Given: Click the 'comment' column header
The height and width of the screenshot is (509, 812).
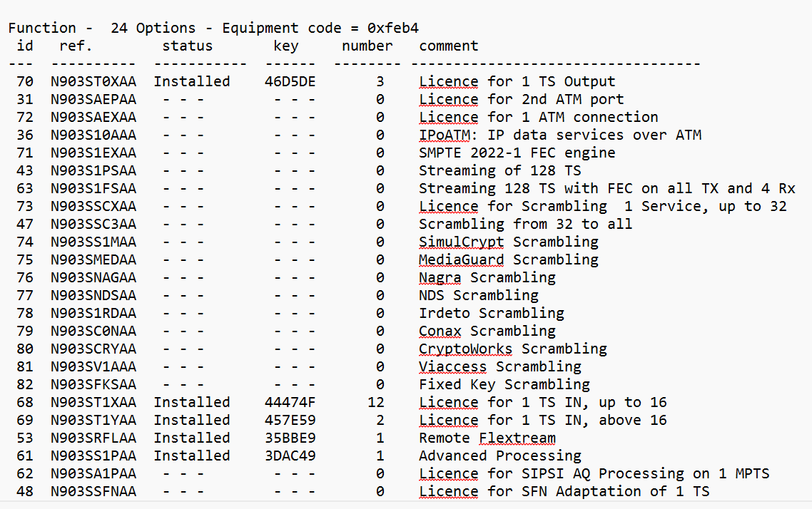Looking at the screenshot, I should pyautogui.click(x=449, y=46).
